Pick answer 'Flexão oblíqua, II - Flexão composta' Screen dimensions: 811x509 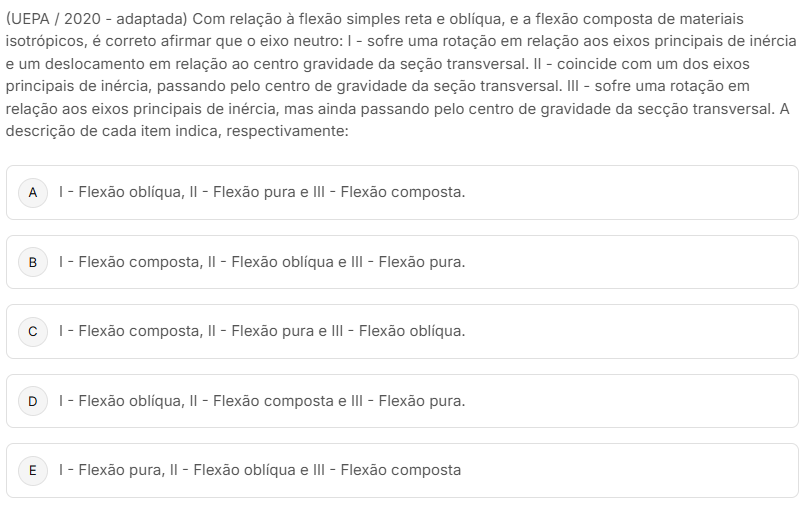pyautogui.click(x=262, y=401)
